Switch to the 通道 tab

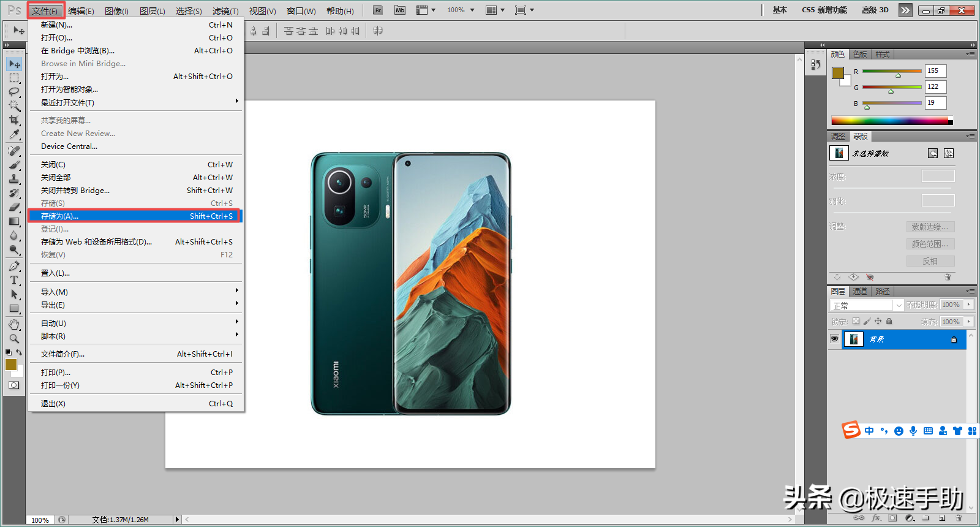click(x=860, y=292)
